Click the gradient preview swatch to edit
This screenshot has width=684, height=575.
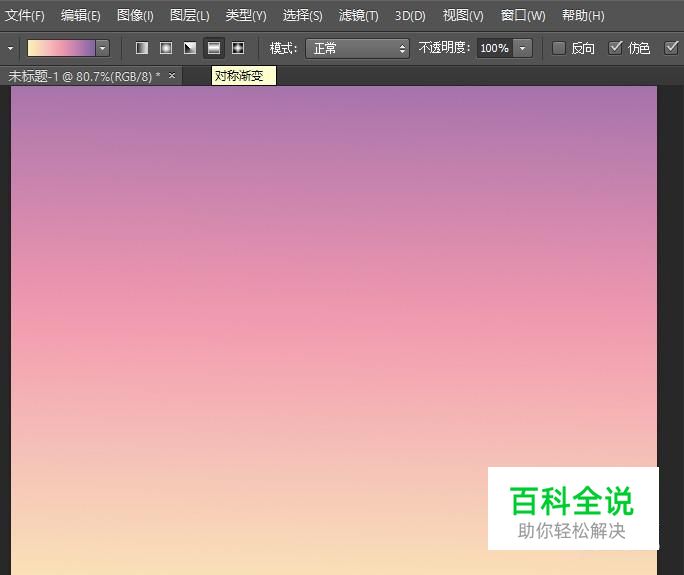tap(61, 48)
